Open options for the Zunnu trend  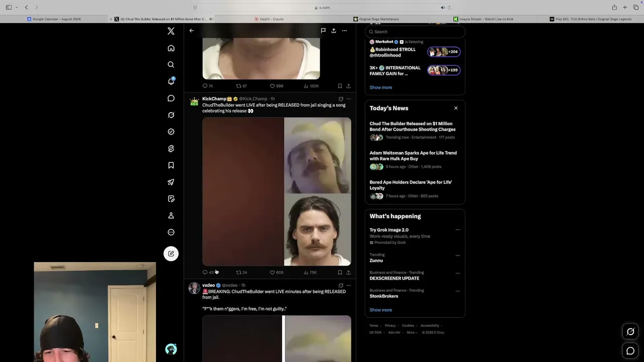point(457,255)
